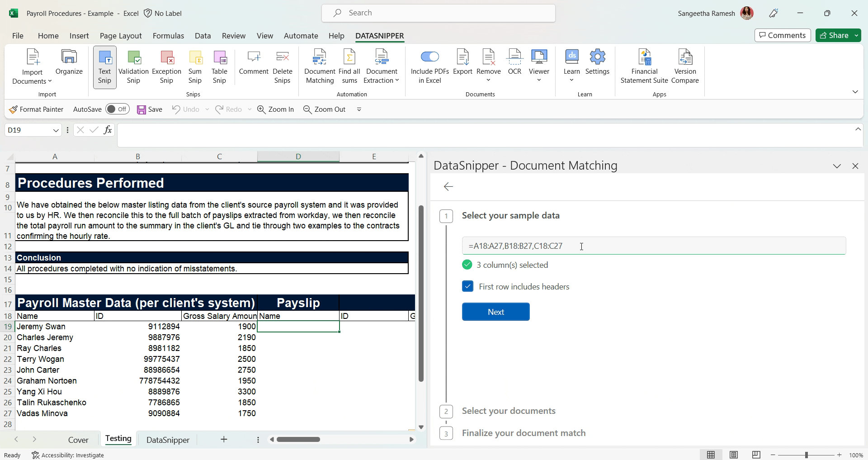The image size is (868, 460).
Task: Select the Text Snip tool
Action: [104, 67]
